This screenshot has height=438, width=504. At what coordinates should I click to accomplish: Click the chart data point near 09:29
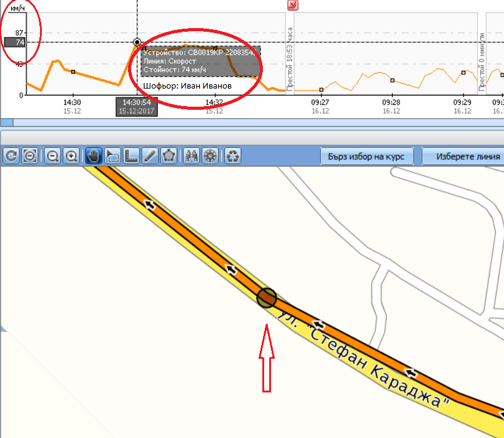(x=463, y=72)
